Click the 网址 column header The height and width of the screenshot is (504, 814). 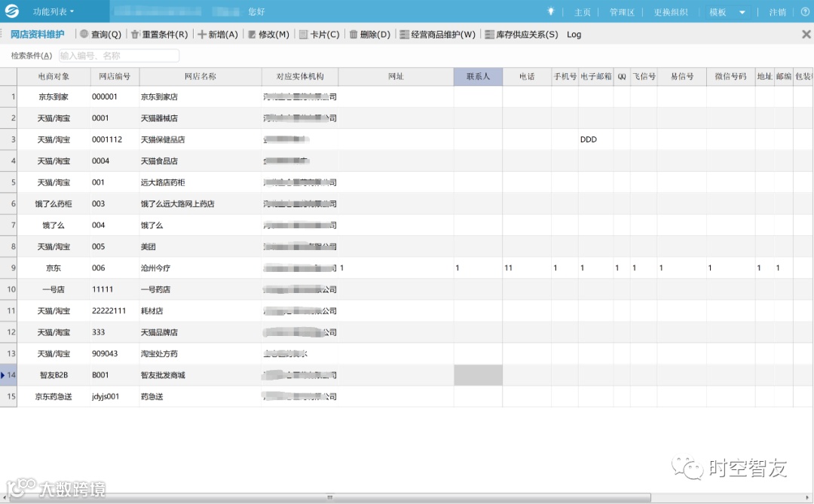click(396, 76)
